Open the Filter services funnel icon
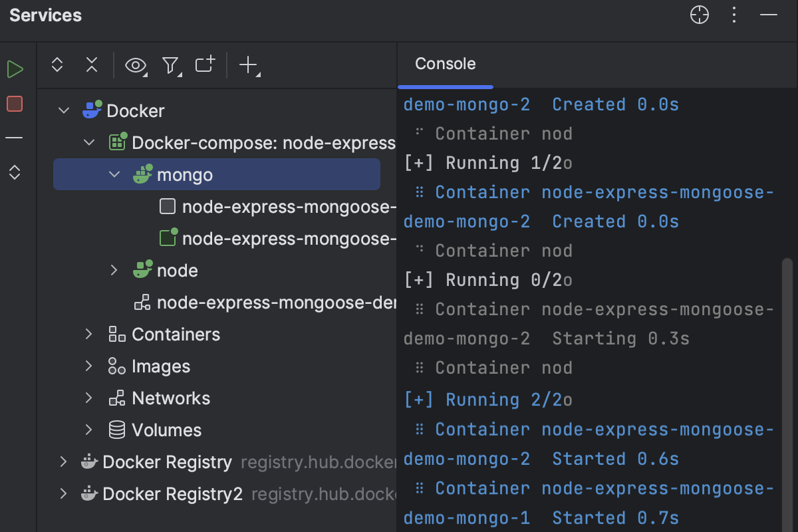Image resolution: width=798 pixels, height=532 pixels. [171, 65]
